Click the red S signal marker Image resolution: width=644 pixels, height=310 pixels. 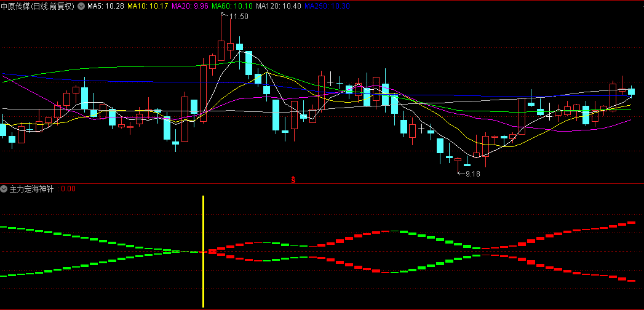293,180
